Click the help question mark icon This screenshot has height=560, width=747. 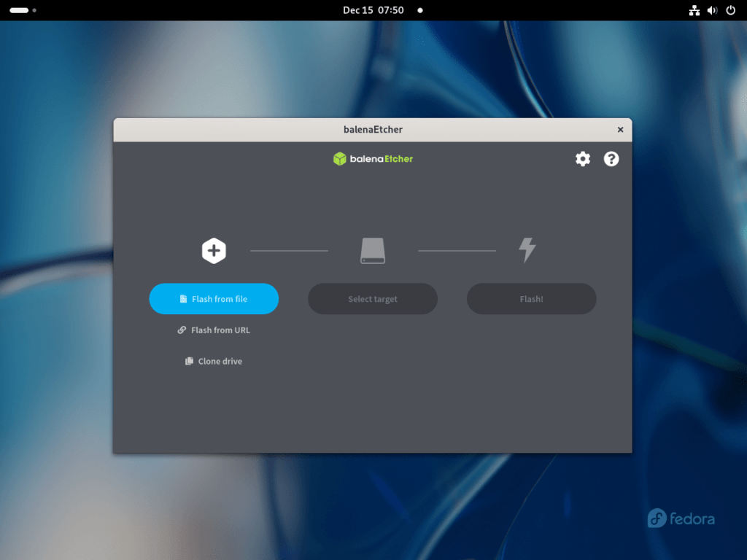pyautogui.click(x=611, y=158)
